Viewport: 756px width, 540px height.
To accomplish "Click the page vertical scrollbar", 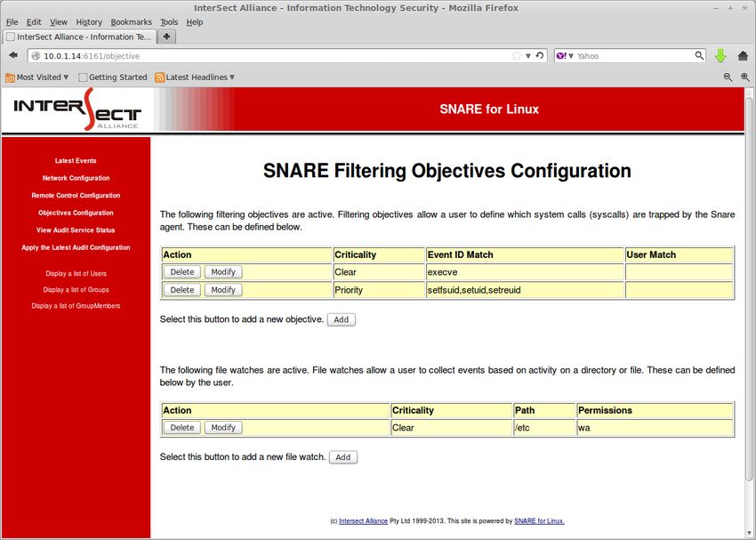I will coord(749,289).
